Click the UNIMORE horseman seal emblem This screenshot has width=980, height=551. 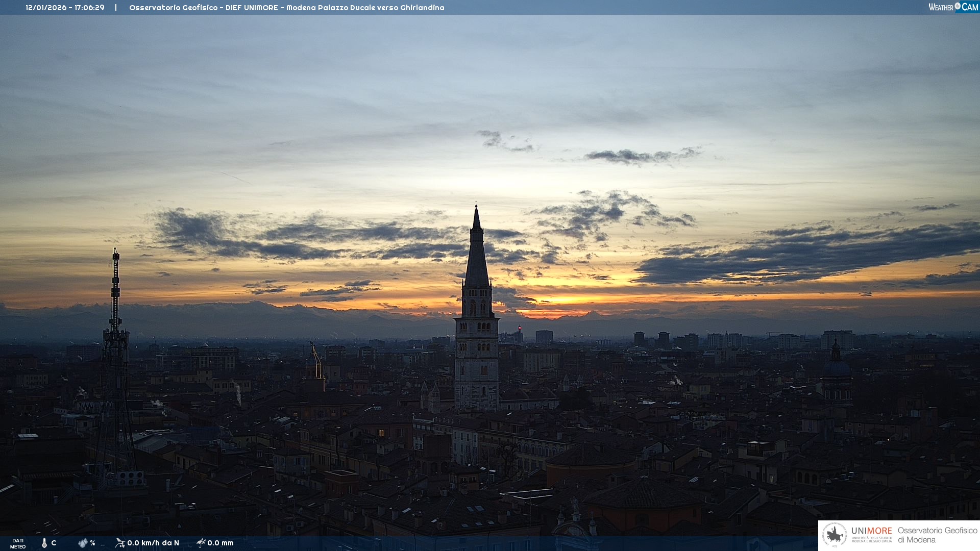(835, 535)
